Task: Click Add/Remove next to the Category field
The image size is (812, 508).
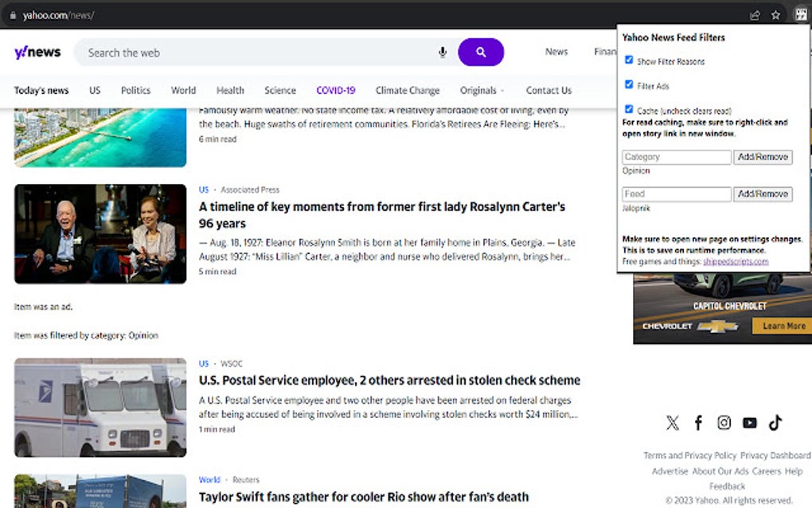Action: click(763, 157)
